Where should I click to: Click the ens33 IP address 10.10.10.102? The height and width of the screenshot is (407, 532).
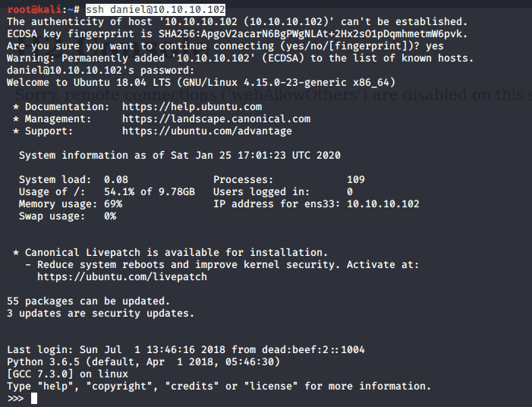(382, 204)
